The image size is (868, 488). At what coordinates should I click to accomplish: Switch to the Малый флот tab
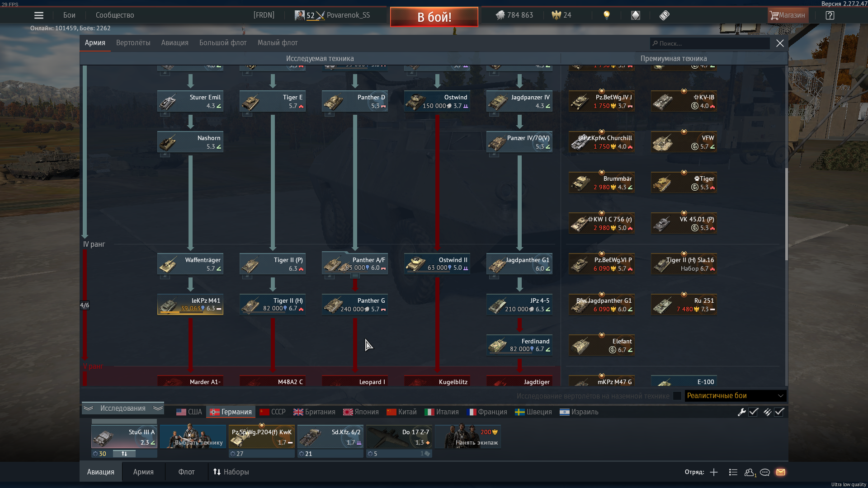tap(278, 43)
